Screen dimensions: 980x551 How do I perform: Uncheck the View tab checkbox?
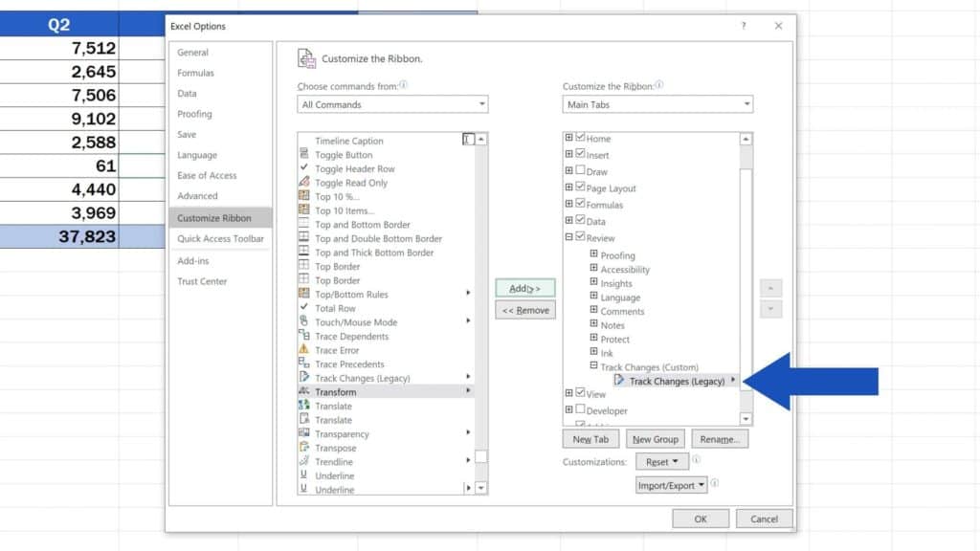pyautogui.click(x=580, y=393)
